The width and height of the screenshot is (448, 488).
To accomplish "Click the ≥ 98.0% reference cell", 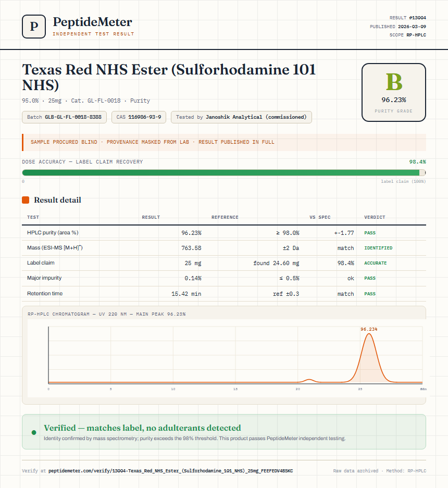I will [288, 233].
